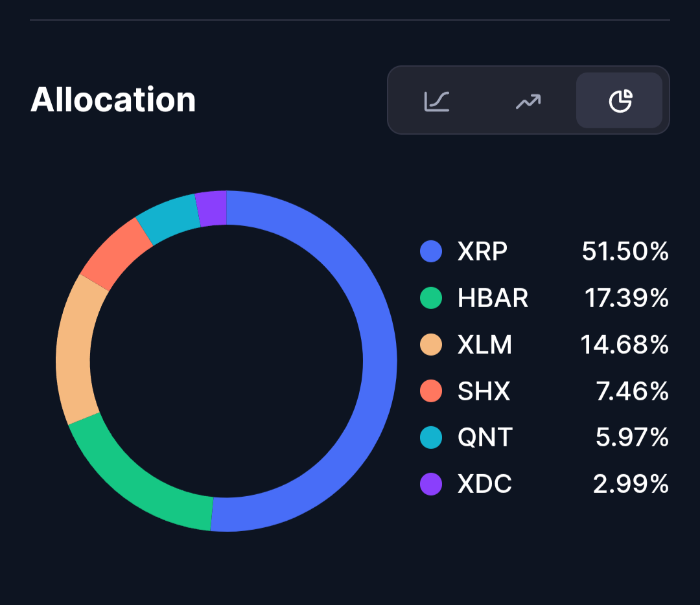Click the coral SHX legend dot

pos(431,391)
